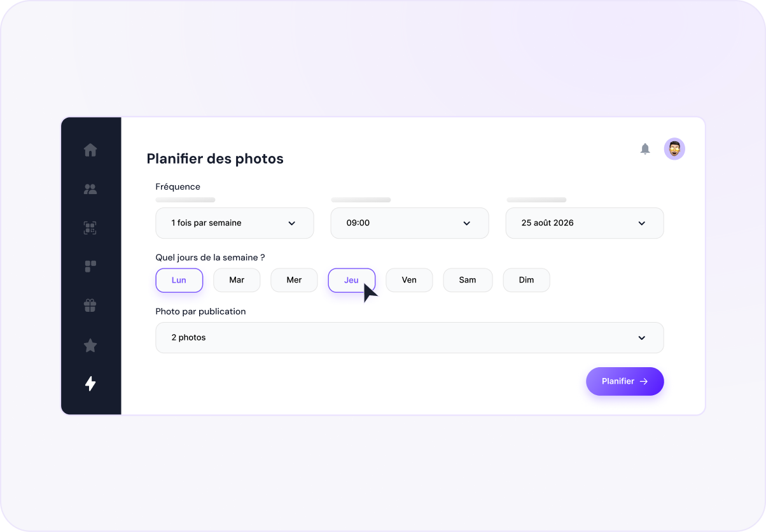Expand the '1 fois par semaine' dropdown
Screen dimensions: 766x532
(235, 223)
